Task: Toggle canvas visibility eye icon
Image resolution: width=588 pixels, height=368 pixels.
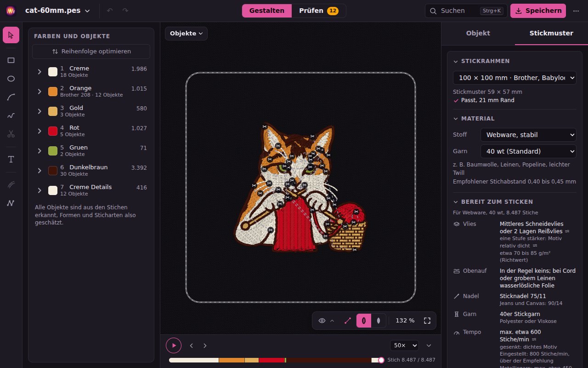Action: pyautogui.click(x=322, y=321)
